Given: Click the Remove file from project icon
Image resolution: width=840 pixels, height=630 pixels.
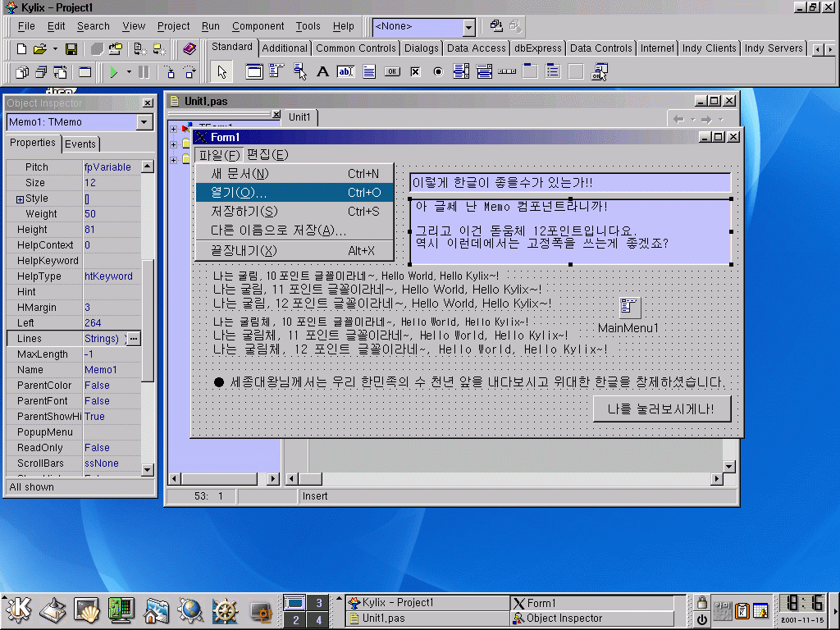Looking at the screenshot, I should 160,49.
